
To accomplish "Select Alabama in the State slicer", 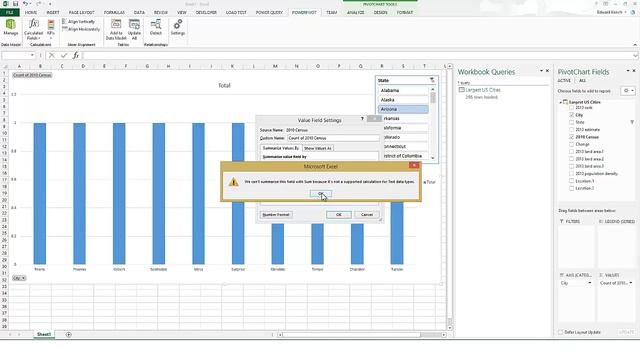I will (403, 91).
